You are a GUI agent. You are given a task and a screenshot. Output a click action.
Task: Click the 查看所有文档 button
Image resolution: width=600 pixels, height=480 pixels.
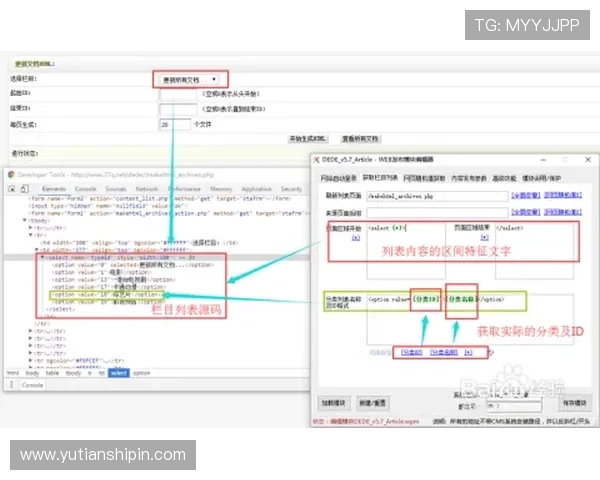point(360,138)
